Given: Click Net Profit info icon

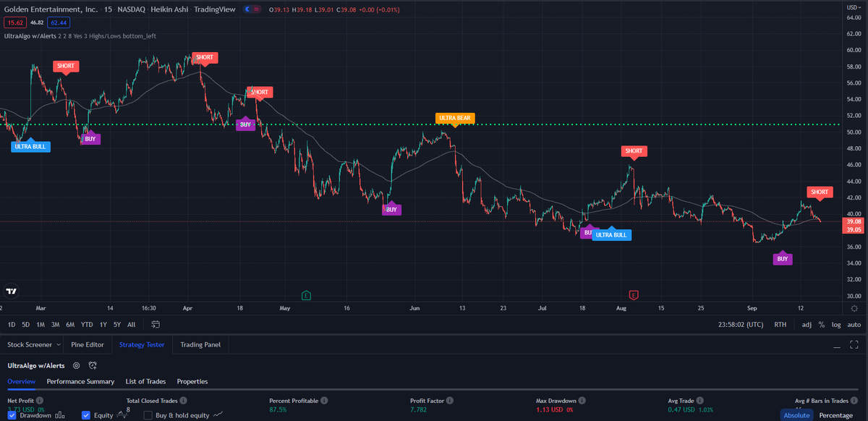Looking at the screenshot, I should (39, 400).
